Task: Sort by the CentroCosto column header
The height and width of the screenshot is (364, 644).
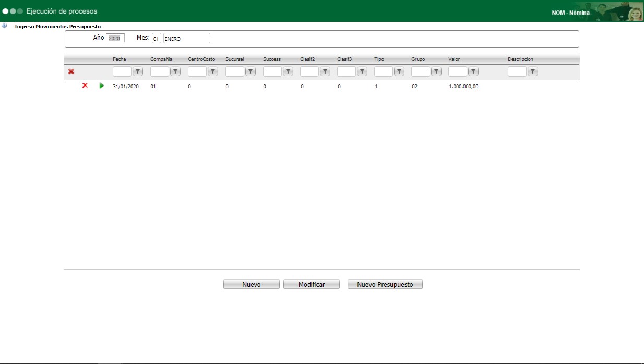Action: click(201, 59)
